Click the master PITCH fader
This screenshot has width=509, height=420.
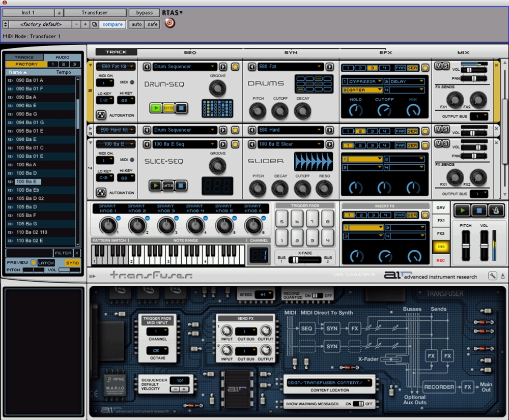tap(466, 246)
